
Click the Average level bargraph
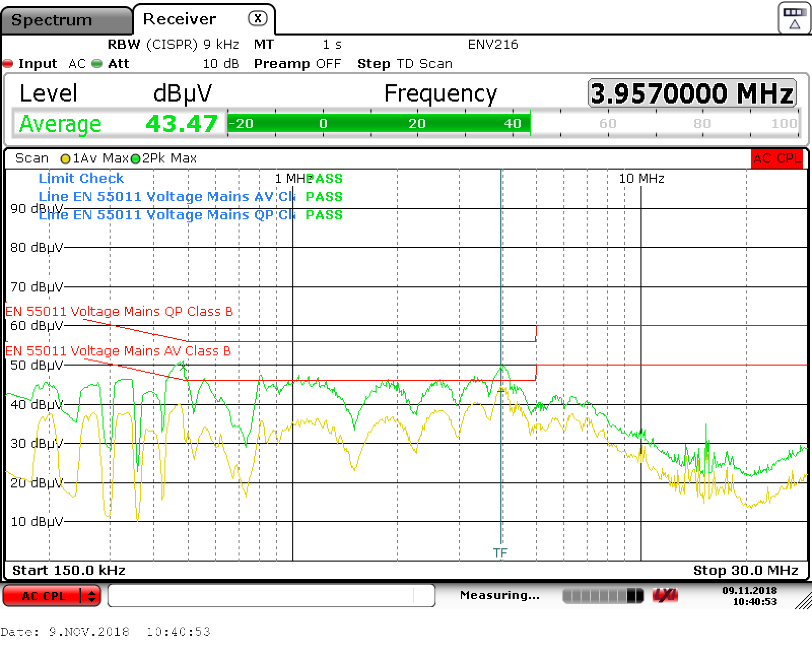pos(513,123)
